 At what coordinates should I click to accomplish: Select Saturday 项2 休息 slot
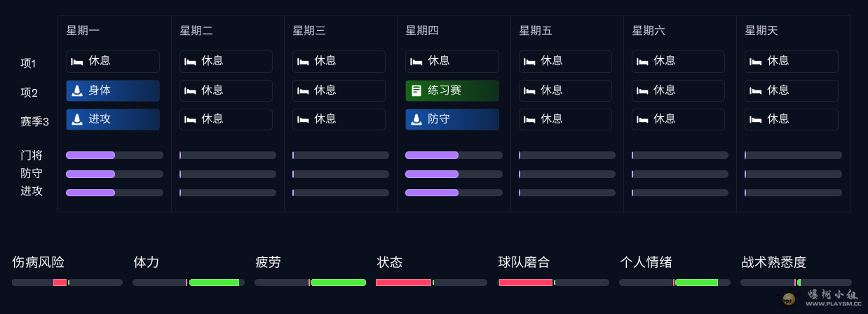pos(678,90)
